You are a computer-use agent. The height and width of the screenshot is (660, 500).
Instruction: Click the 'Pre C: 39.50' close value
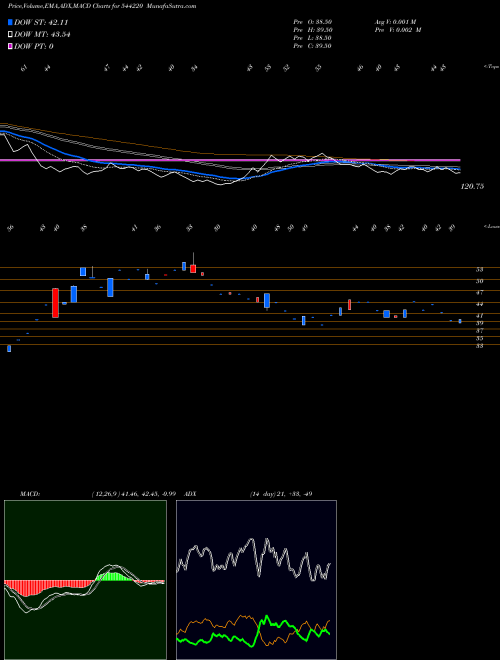(312, 46)
